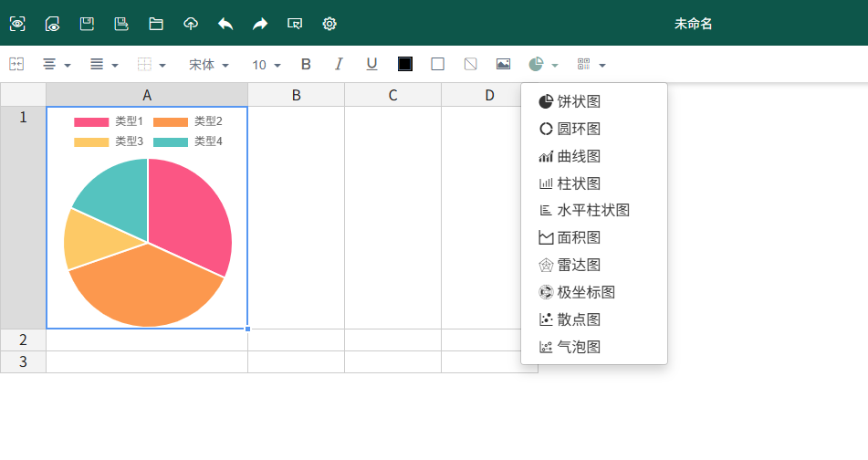Toggle italic formatting
The width and height of the screenshot is (868, 460).
click(339, 65)
